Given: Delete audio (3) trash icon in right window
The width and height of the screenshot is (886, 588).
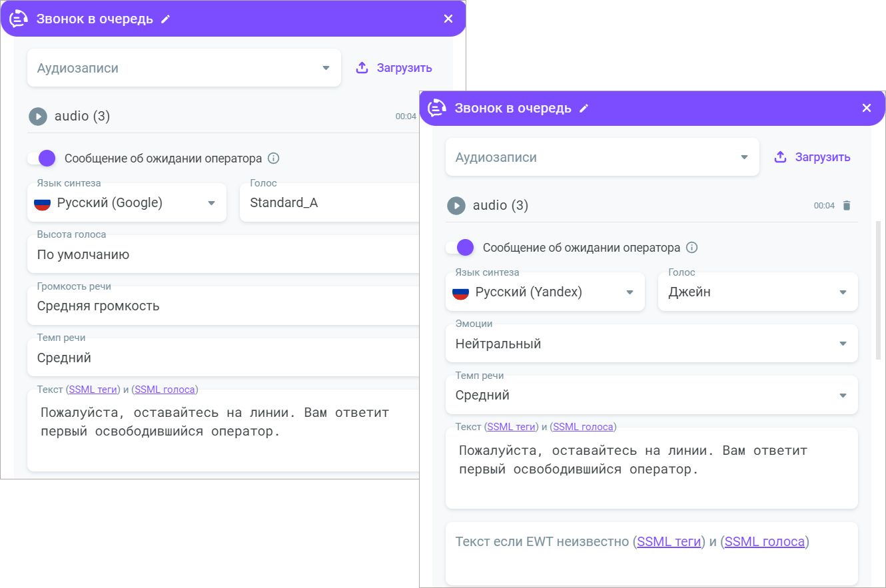Looking at the screenshot, I should [847, 206].
